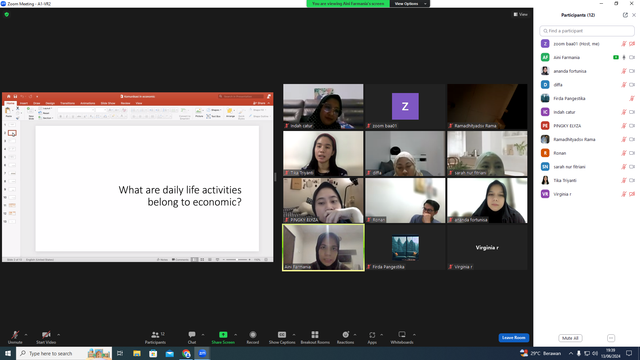Open Whiteboards
640x360 pixels.
click(x=402, y=337)
